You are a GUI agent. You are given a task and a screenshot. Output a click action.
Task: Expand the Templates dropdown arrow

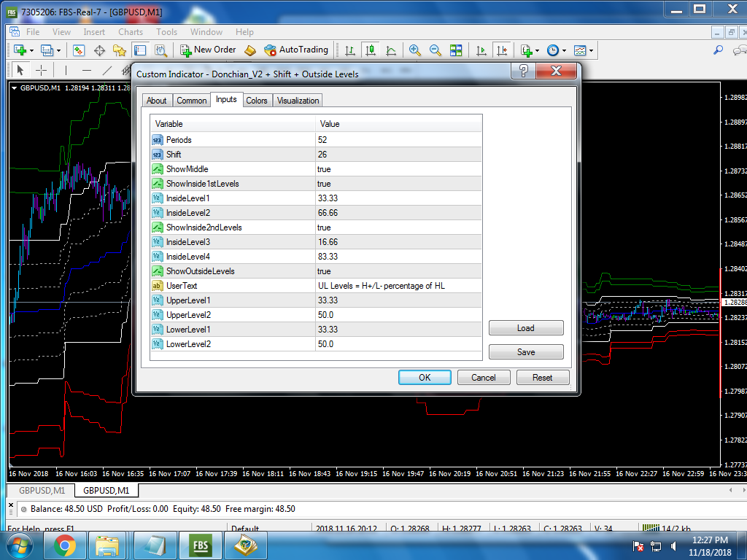coord(591,50)
